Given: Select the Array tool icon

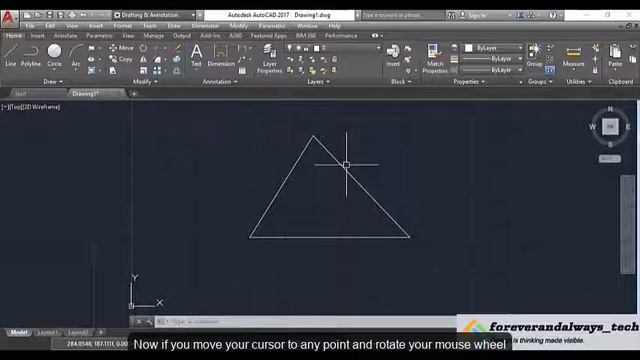Looking at the screenshot, I should (157, 71).
